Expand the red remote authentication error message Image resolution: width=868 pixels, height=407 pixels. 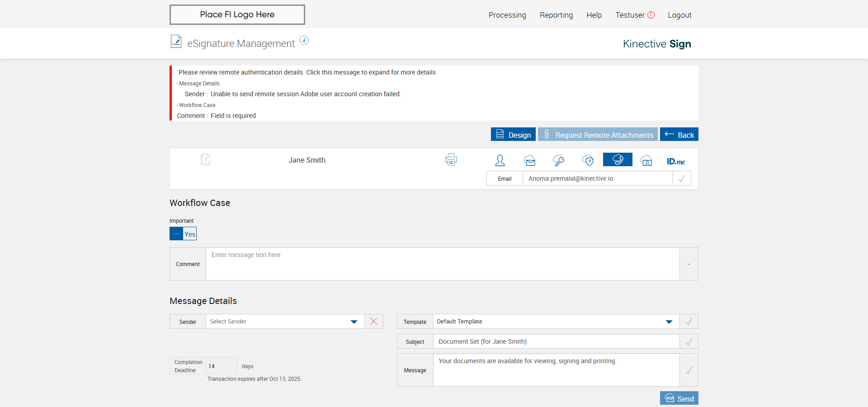307,72
